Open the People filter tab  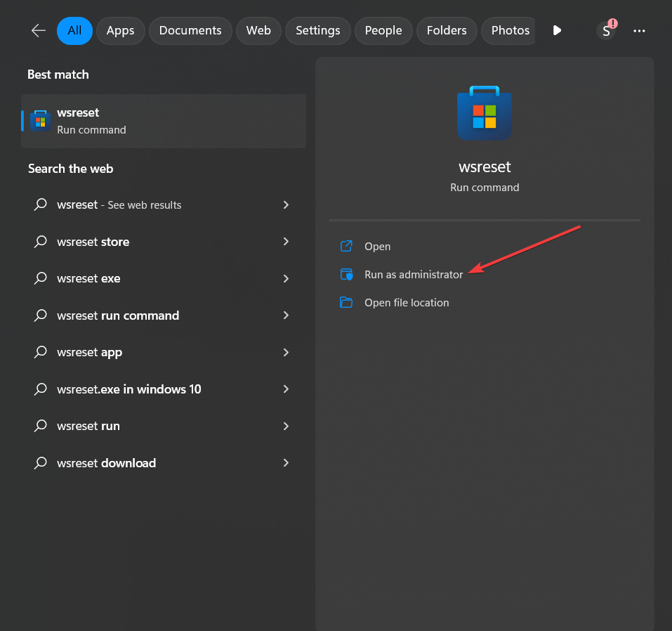(x=383, y=30)
